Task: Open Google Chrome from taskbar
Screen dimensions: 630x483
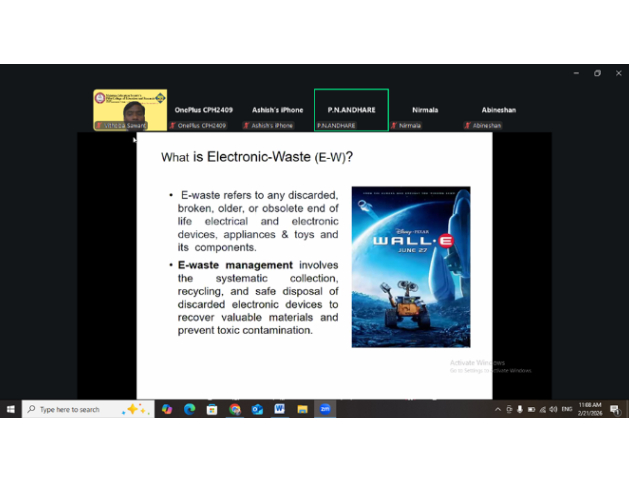Action: click(235, 409)
